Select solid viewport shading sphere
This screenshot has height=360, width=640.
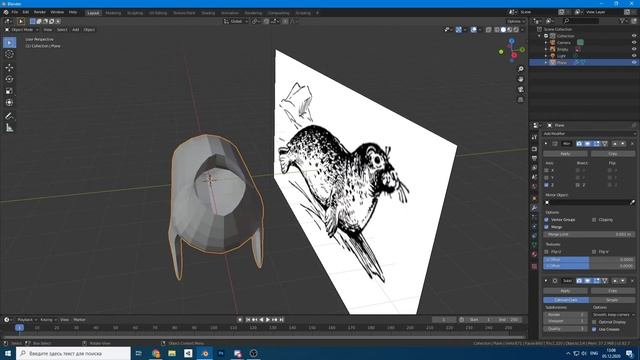[503, 29]
